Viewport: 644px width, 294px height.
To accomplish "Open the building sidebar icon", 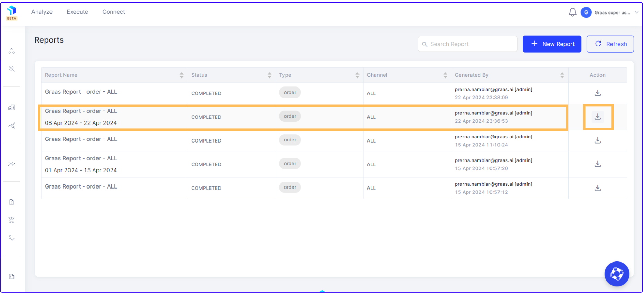I will point(12,108).
